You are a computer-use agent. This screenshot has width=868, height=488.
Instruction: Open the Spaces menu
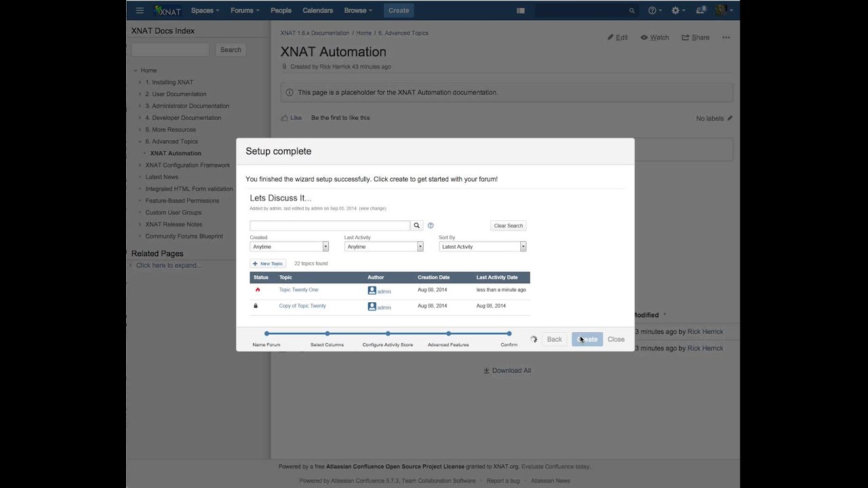tap(205, 10)
